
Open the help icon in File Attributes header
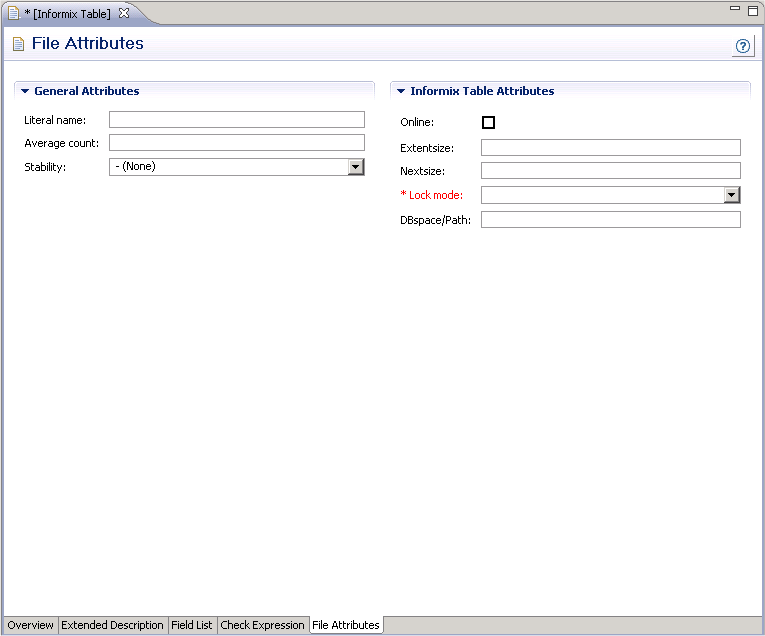(743, 47)
